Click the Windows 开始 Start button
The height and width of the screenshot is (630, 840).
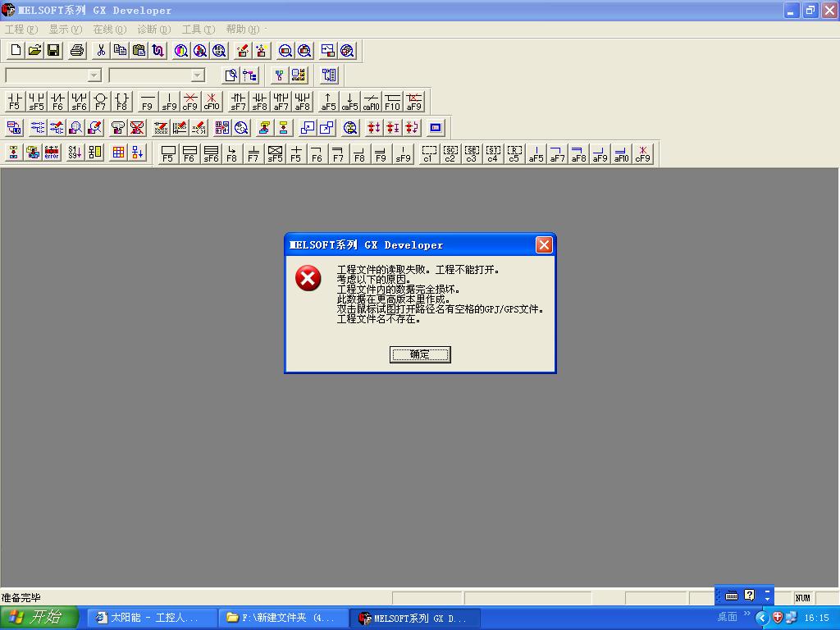pos(39,618)
